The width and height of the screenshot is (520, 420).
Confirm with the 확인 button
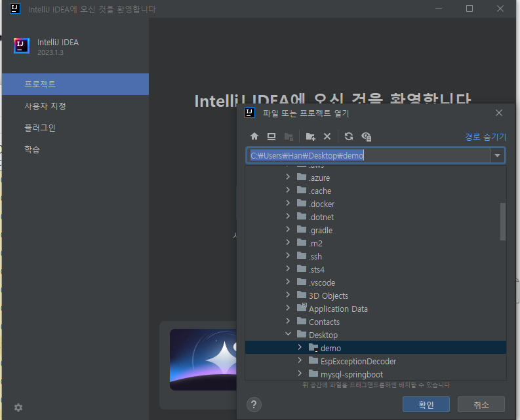426,404
